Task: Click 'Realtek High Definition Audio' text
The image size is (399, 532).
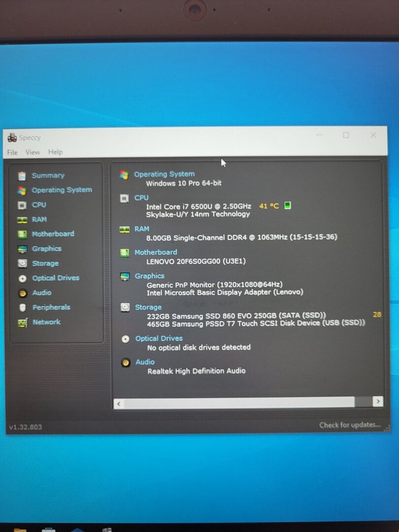Action: point(197,371)
